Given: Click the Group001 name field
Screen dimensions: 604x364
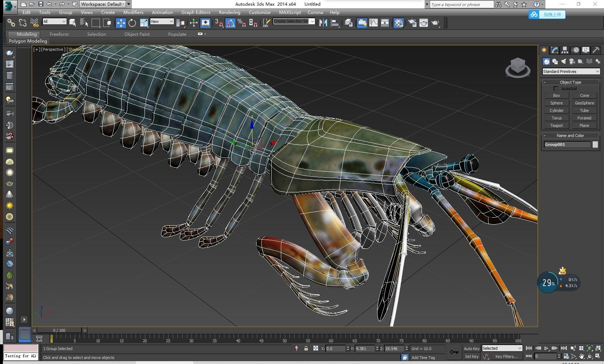Looking at the screenshot, I should pos(568,144).
